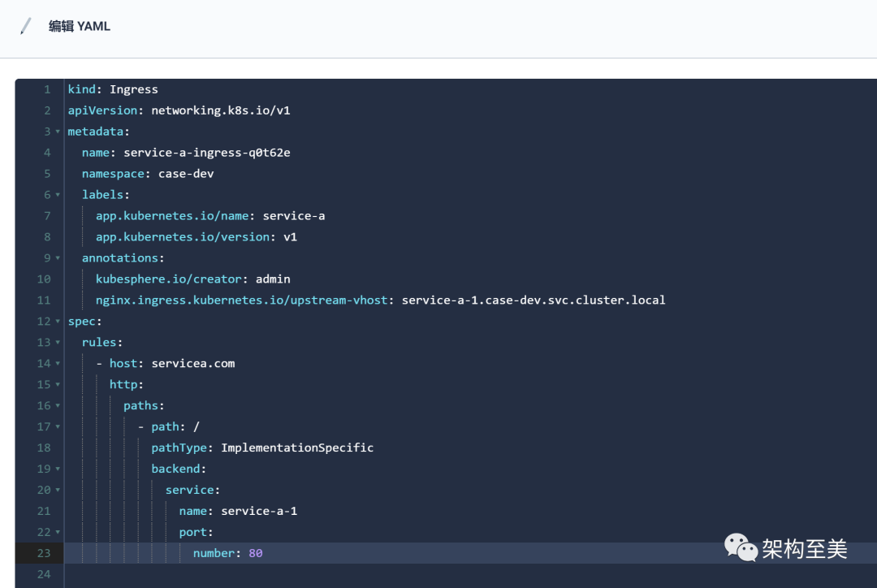Click the 'admin' creator value
The height and width of the screenshot is (588, 877).
[273, 279]
